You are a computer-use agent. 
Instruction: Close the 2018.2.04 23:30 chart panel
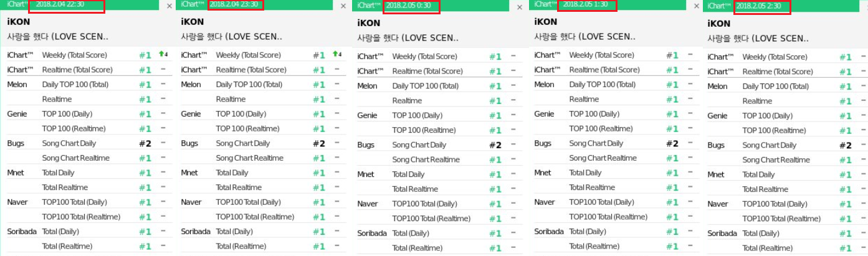pos(343,6)
